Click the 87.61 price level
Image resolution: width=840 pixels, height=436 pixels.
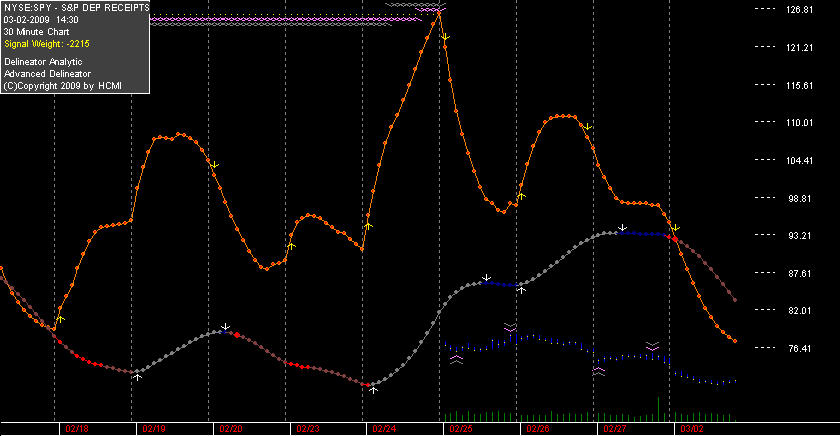799,274
